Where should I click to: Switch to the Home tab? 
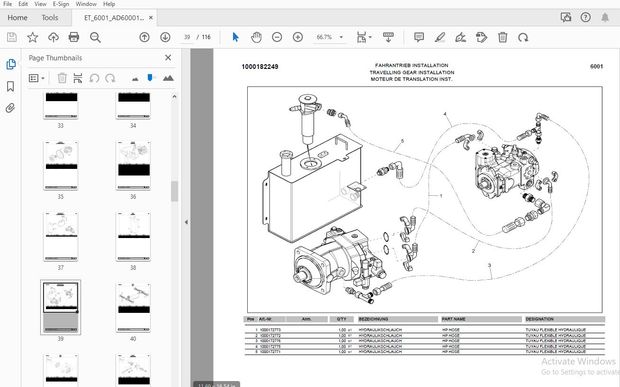pyautogui.click(x=17, y=17)
